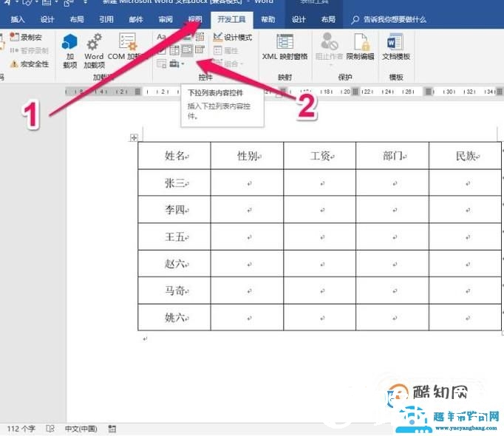Viewport: 504px width, 436px height.
Task: Click the macro recording icon in status bar
Action: click(112, 429)
